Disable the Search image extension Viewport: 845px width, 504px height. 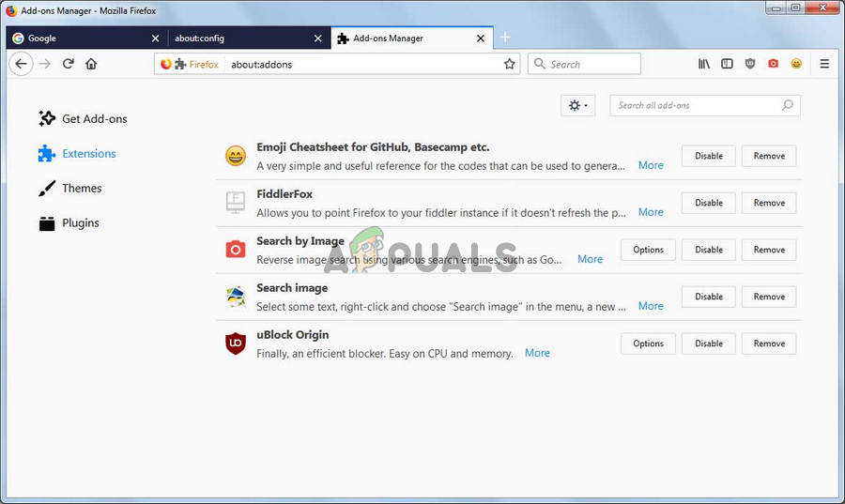click(x=708, y=297)
